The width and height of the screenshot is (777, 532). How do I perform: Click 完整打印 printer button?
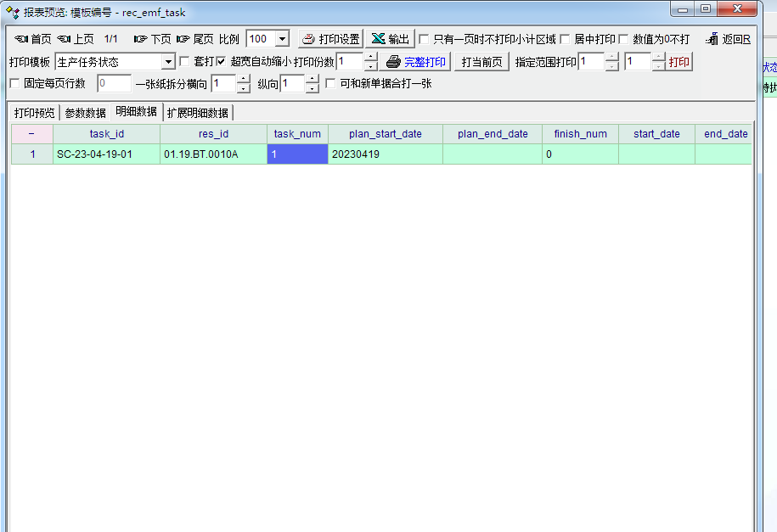416,62
